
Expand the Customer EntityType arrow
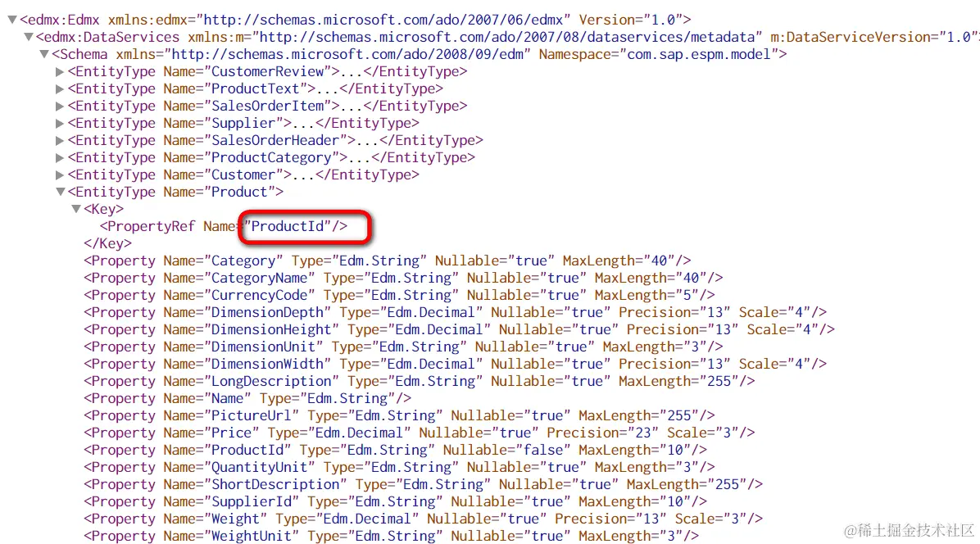(x=60, y=175)
